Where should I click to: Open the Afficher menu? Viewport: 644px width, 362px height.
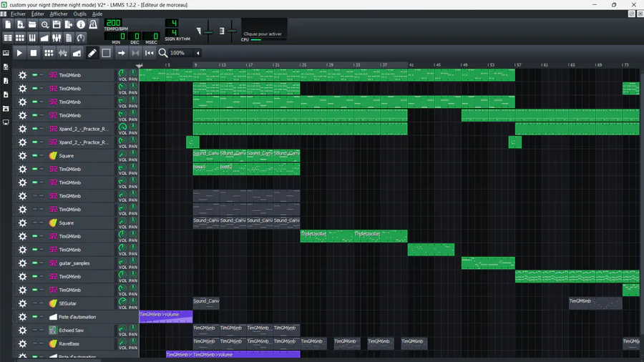[x=59, y=14]
